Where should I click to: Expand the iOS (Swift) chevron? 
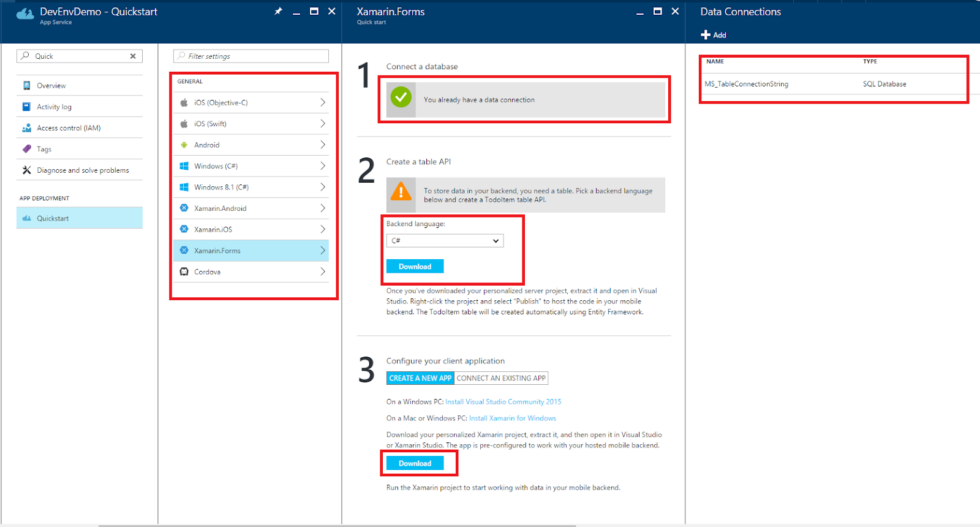click(x=322, y=124)
